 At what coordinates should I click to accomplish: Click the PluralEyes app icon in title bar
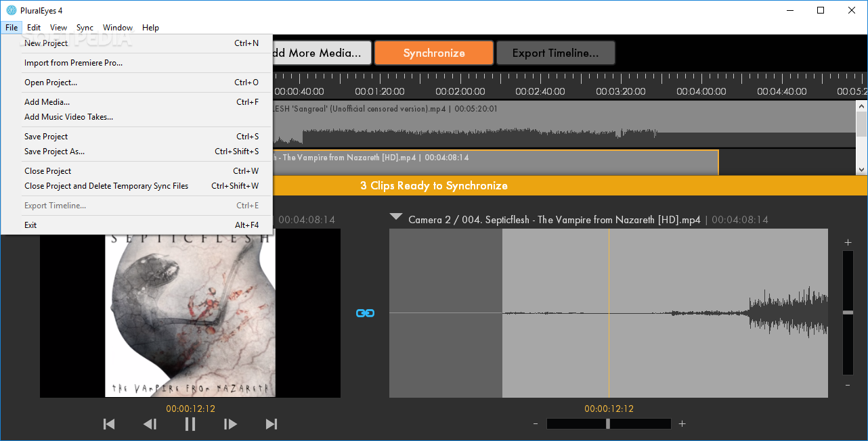(12, 10)
